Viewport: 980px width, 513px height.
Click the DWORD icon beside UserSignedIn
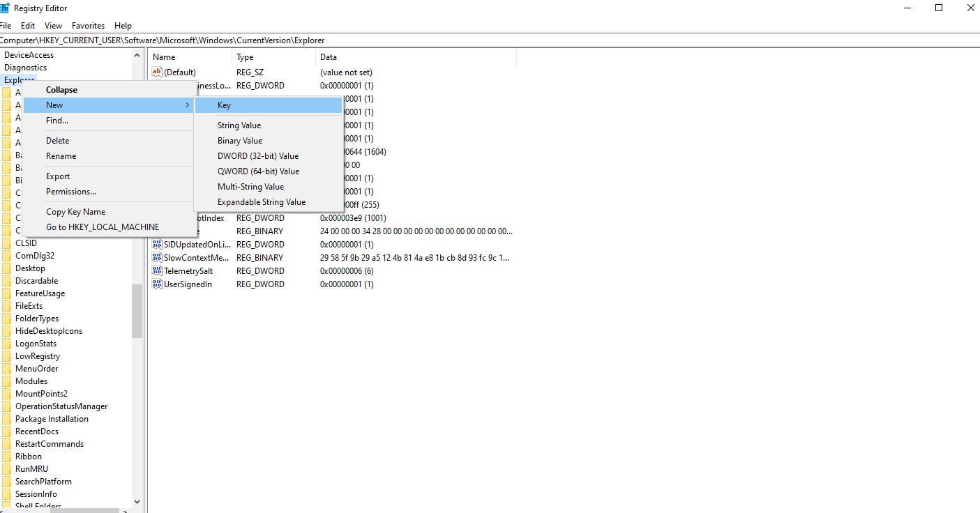point(156,284)
